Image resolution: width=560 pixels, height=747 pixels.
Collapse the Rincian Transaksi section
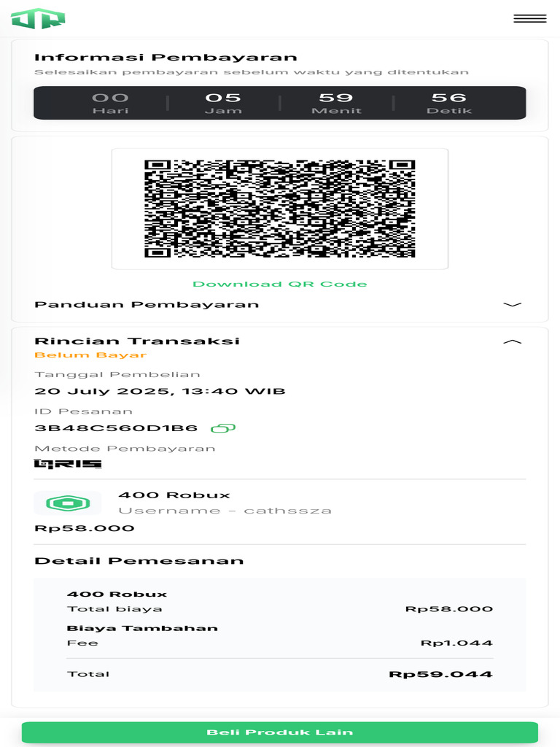coord(513,341)
